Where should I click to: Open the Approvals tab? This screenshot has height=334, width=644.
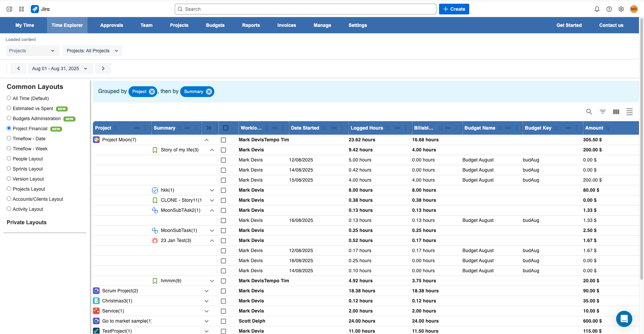click(112, 25)
